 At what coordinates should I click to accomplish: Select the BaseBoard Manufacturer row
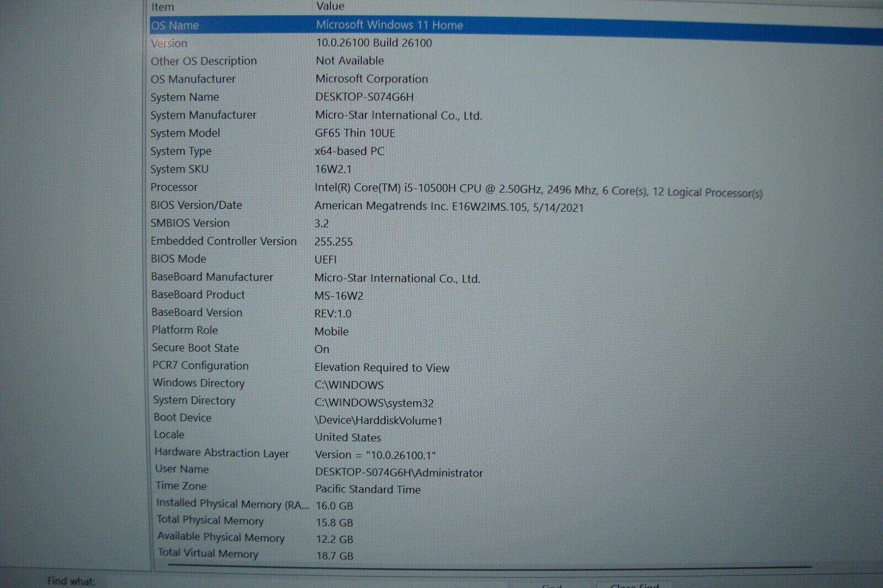pyautogui.click(x=516, y=277)
